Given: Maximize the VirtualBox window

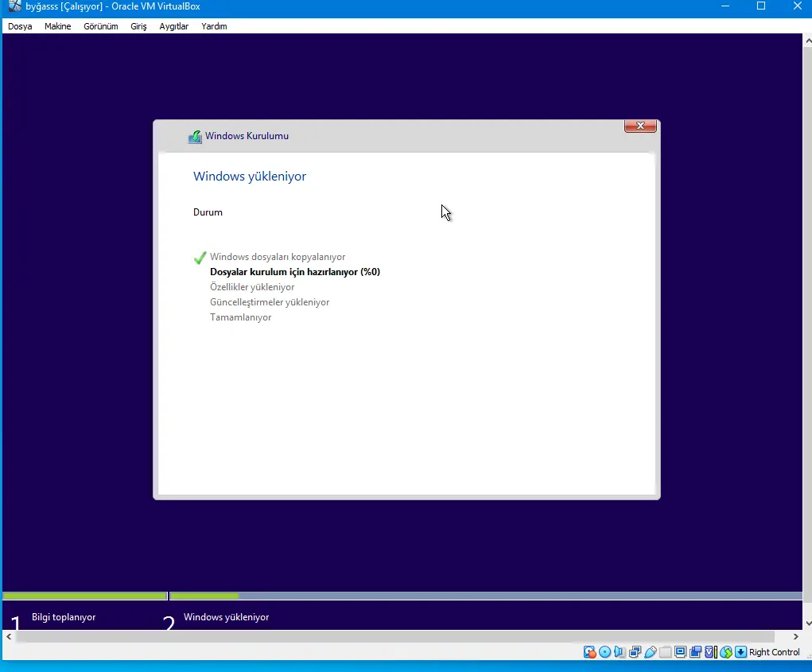Looking at the screenshot, I should point(761,6).
